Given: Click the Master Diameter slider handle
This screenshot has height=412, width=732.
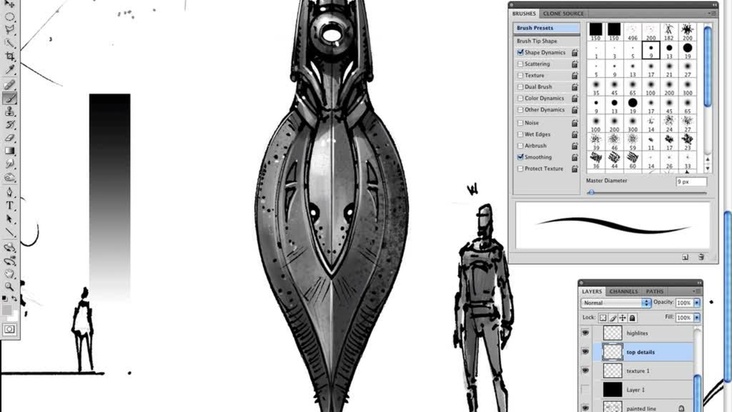Looking at the screenshot, I should coord(591,192).
